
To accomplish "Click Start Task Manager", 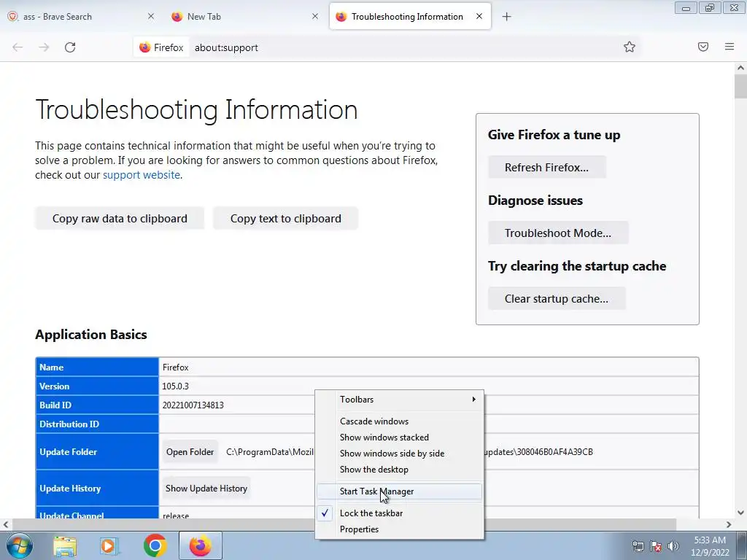I will pyautogui.click(x=399, y=491).
